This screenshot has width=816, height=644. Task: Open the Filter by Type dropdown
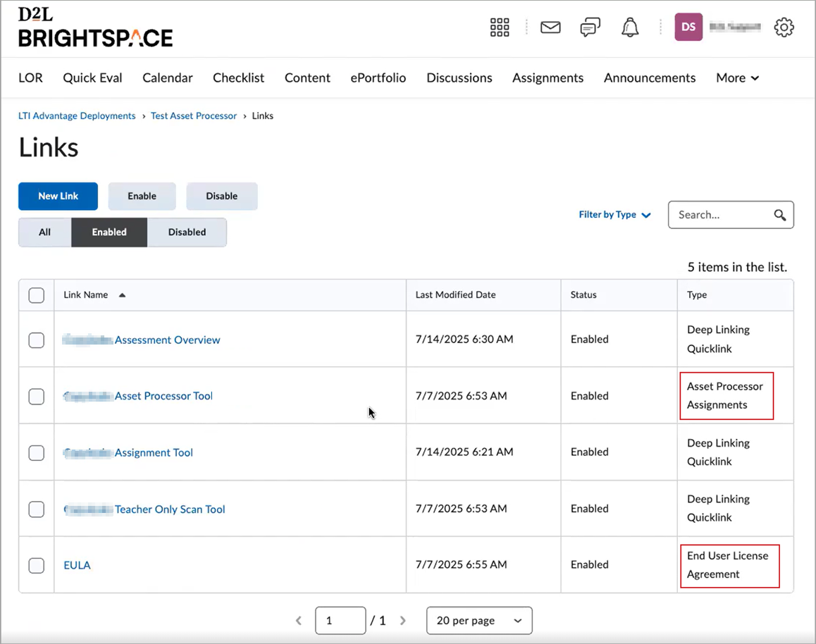pyautogui.click(x=614, y=215)
